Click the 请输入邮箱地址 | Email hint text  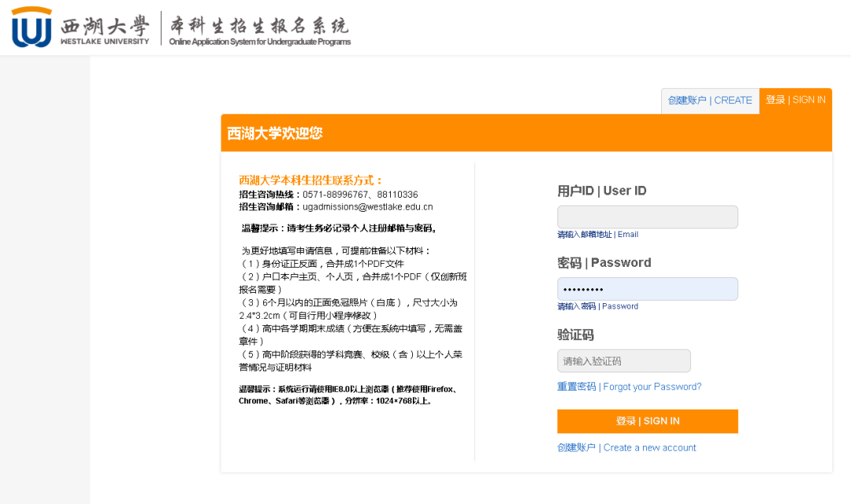[x=597, y=235]
